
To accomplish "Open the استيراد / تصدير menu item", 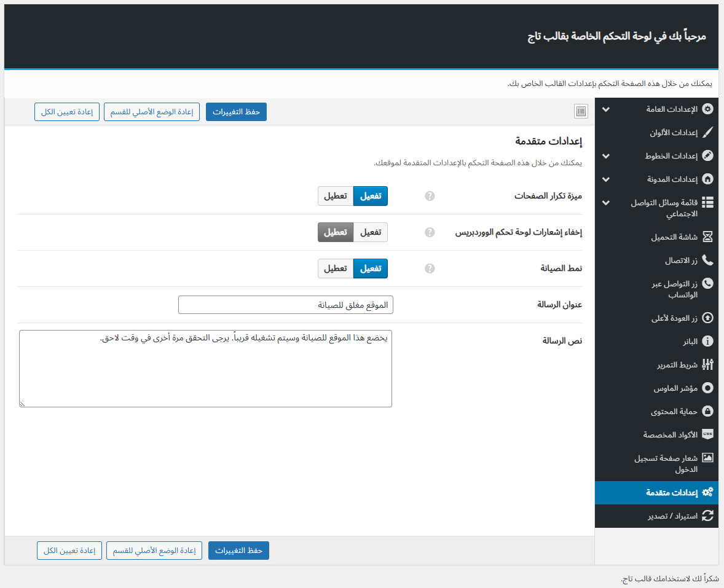I will pos(673,515).
